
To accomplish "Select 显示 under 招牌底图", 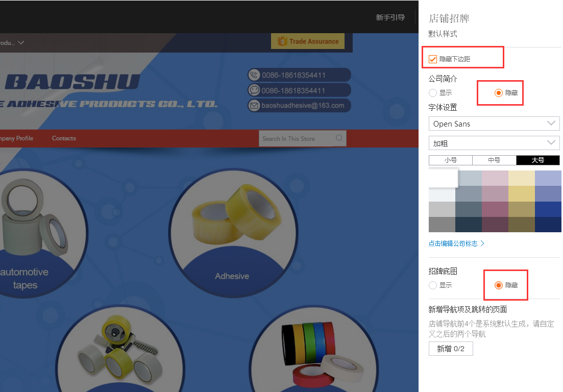I will pos(433,285).
